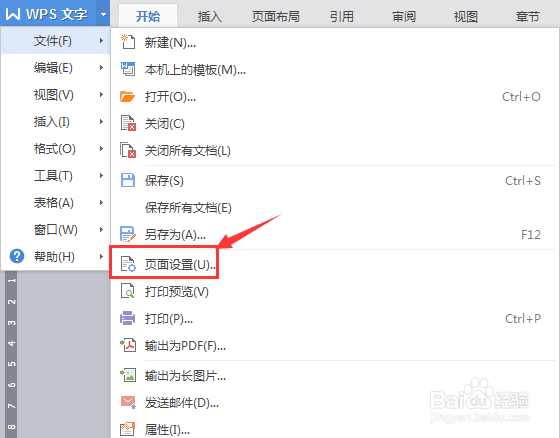Choose 打印预览(V) menu entry
Screen dimensions: 560x438
click(x=335, y=292)
